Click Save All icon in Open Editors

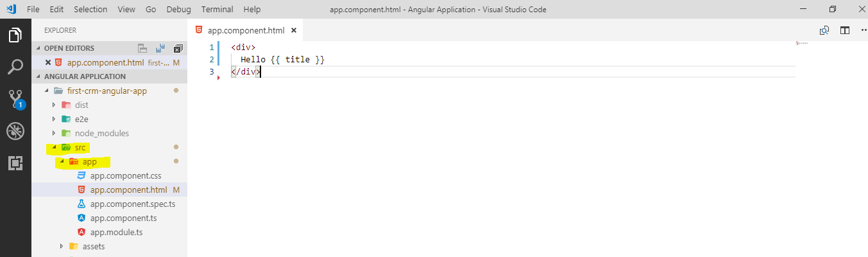[x=160, y=48]
